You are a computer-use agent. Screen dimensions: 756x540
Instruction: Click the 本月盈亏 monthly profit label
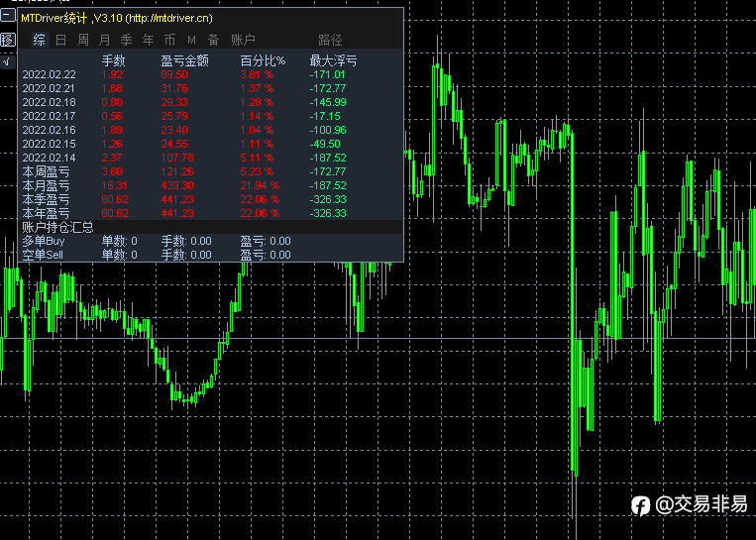46,185
